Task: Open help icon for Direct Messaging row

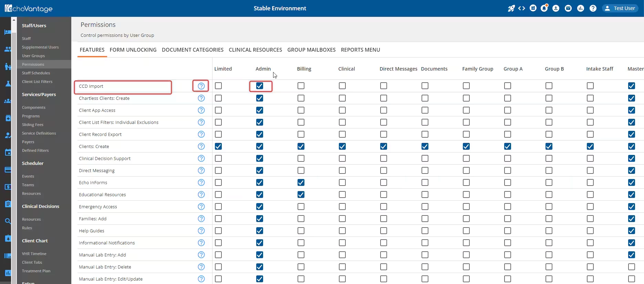Action: 201,170
